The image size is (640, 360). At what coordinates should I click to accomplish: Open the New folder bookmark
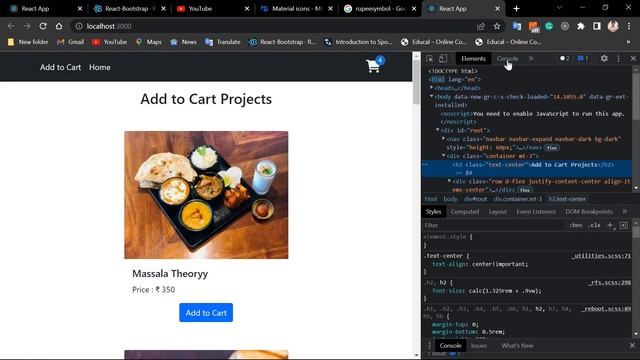pyautogui.click(x=28, y=42)
